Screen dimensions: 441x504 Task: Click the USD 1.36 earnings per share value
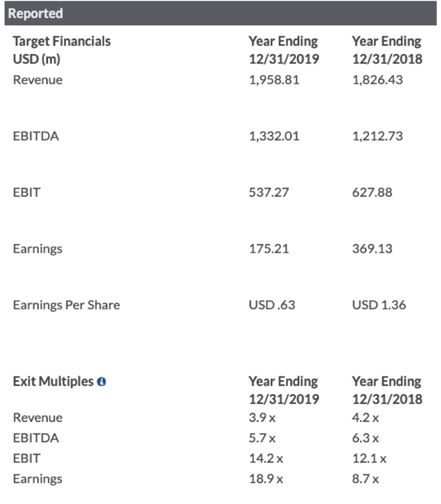[378, 305]
